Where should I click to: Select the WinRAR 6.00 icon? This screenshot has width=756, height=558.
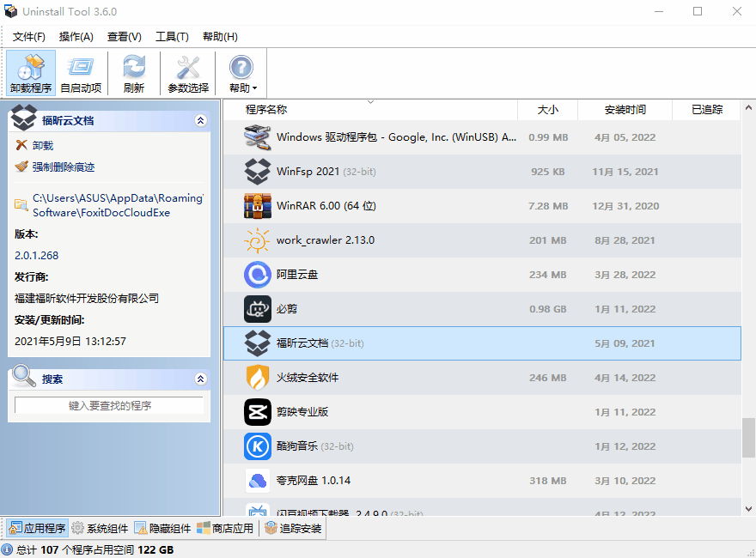point(257,206)
